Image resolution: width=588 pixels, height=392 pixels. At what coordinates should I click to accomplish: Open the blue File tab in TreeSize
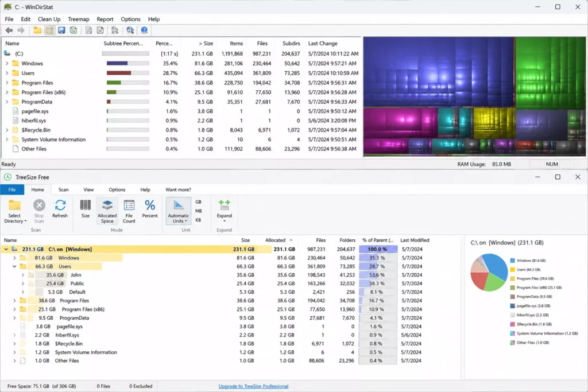point(12,189)
